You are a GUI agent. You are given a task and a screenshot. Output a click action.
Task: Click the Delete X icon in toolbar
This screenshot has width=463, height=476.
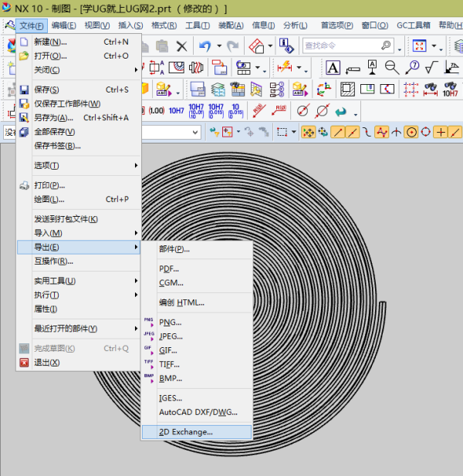point(182,46)
